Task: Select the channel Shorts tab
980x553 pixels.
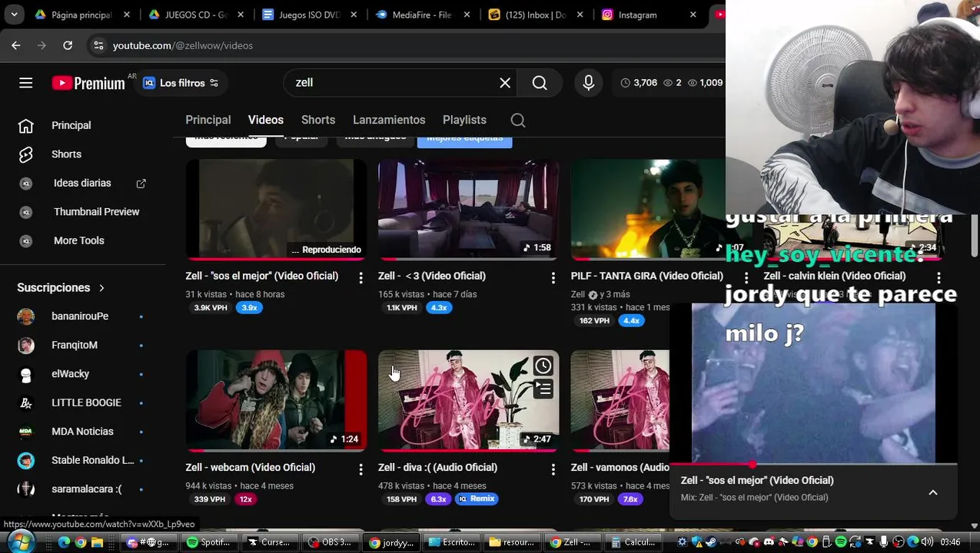Action: click(318, 120)
